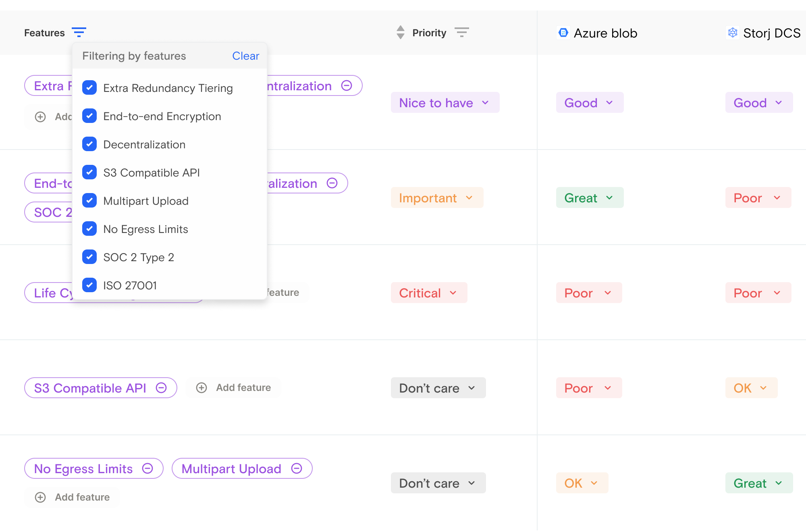
Task: Remove the Multipart Upload tag
Action: point(297,468)
